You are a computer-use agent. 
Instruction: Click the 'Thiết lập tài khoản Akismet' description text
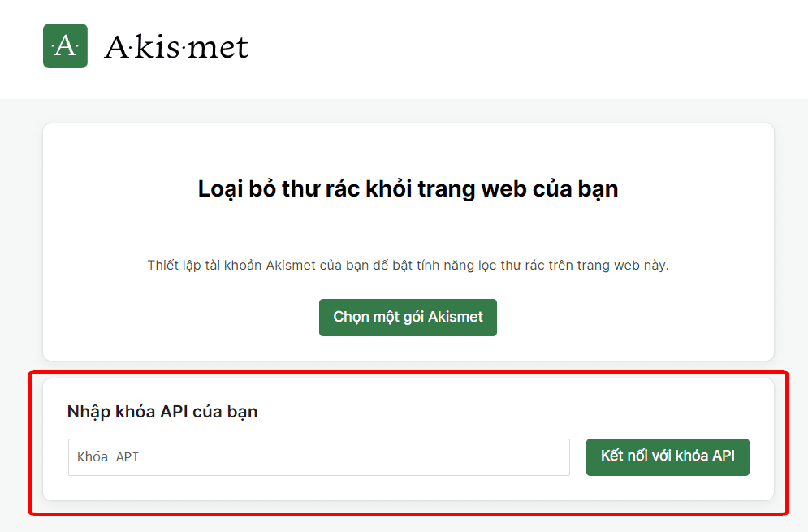408,266
